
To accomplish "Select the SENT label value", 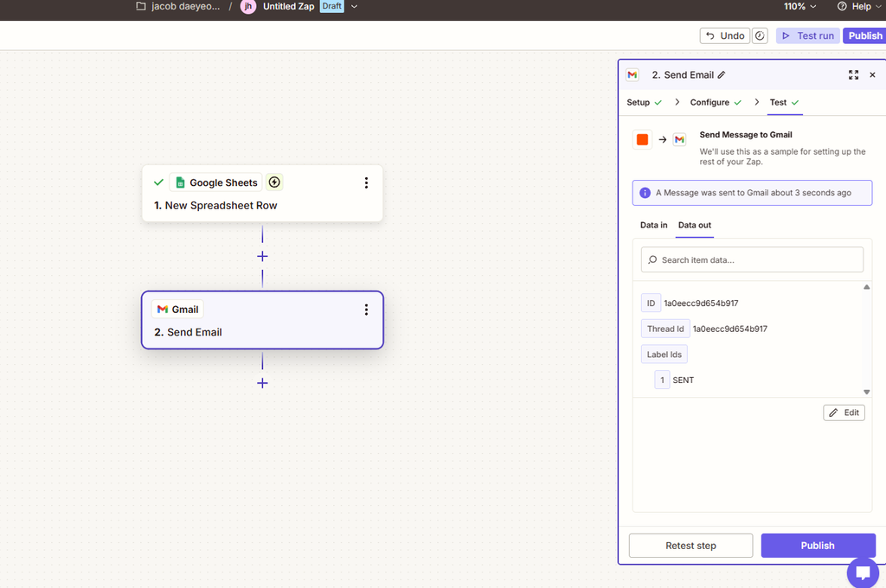I will coord(684,380).
